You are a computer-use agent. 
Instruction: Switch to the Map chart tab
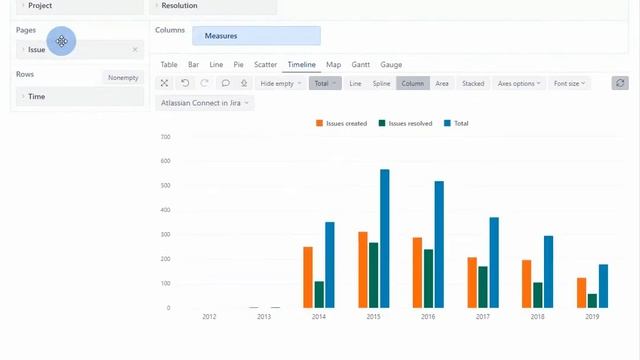333,64
